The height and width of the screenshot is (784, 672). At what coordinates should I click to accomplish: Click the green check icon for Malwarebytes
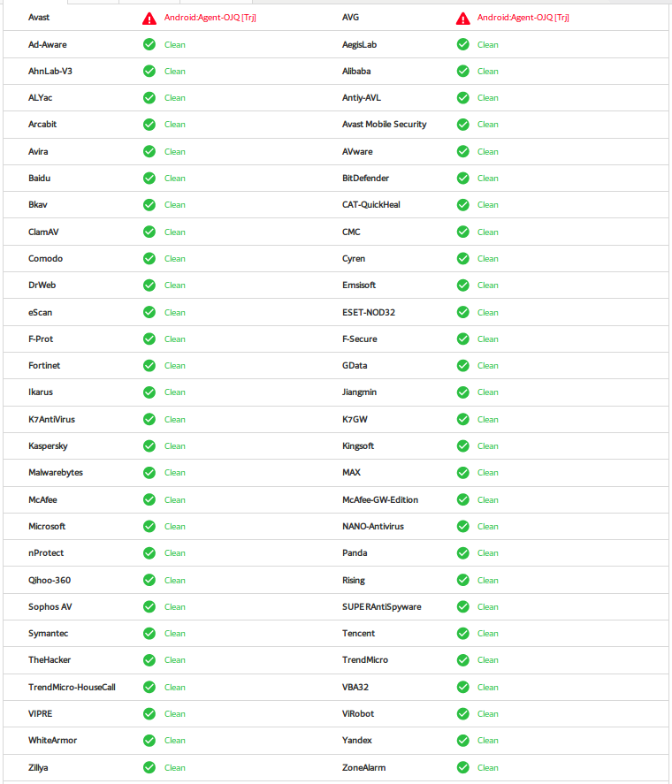tap(149, 473)
